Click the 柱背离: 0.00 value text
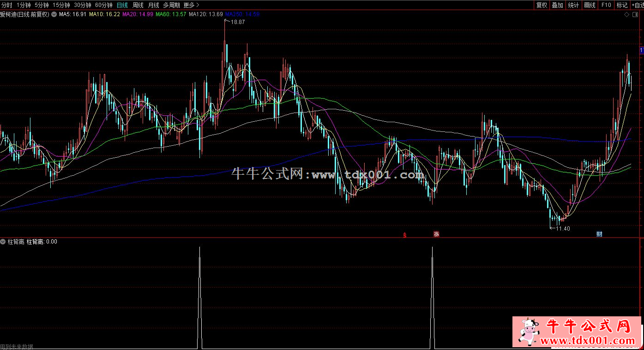644x350 pixels. [x=42, y=242]
